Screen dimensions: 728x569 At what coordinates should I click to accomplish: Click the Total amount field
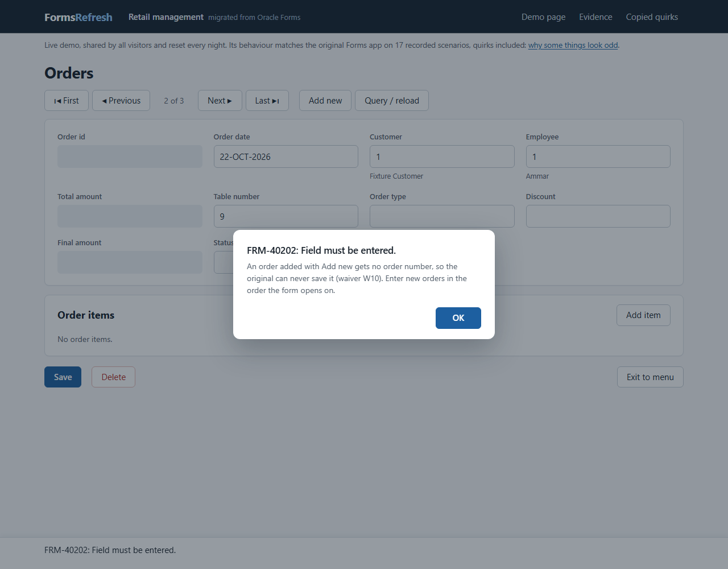(x=130, y=216)
